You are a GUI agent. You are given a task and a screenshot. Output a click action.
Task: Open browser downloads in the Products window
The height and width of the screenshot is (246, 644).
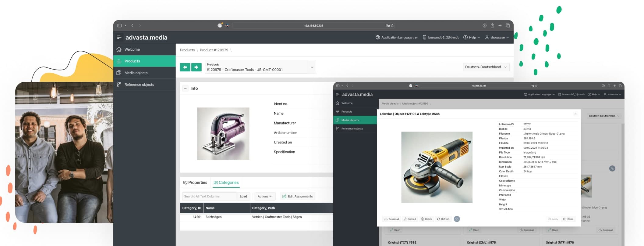[x=484, y=26]
